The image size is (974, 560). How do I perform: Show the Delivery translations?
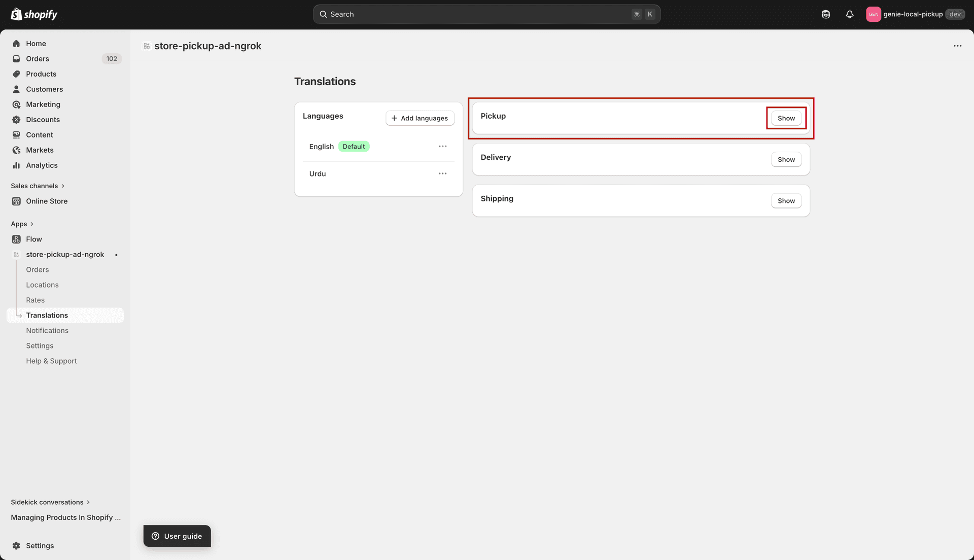click(786, 159)
